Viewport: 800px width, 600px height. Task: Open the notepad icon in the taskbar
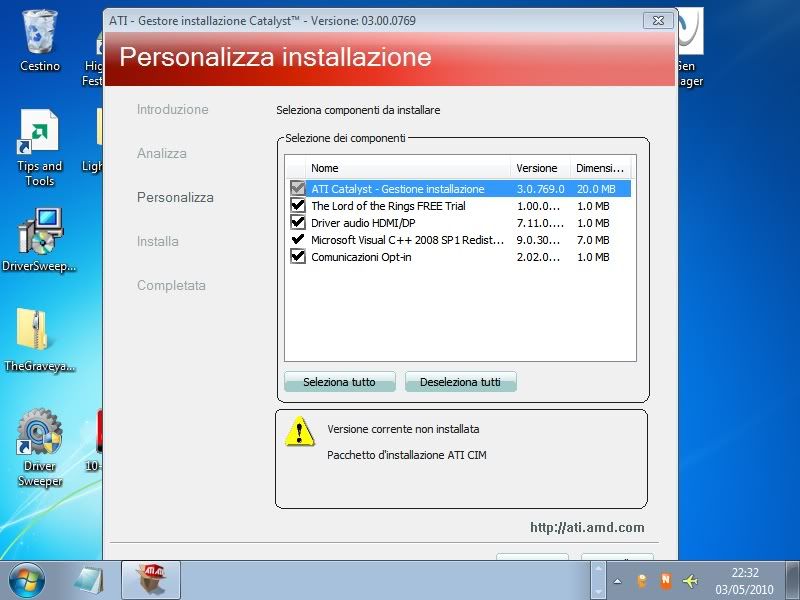click(89, 581)
